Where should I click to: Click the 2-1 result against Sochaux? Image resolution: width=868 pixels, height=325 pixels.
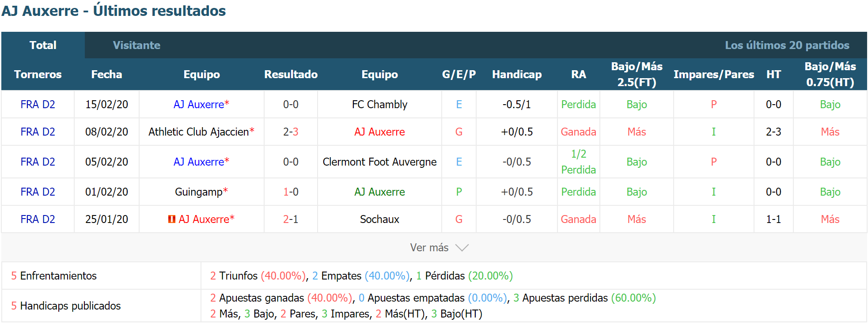[x=291, y=219]
